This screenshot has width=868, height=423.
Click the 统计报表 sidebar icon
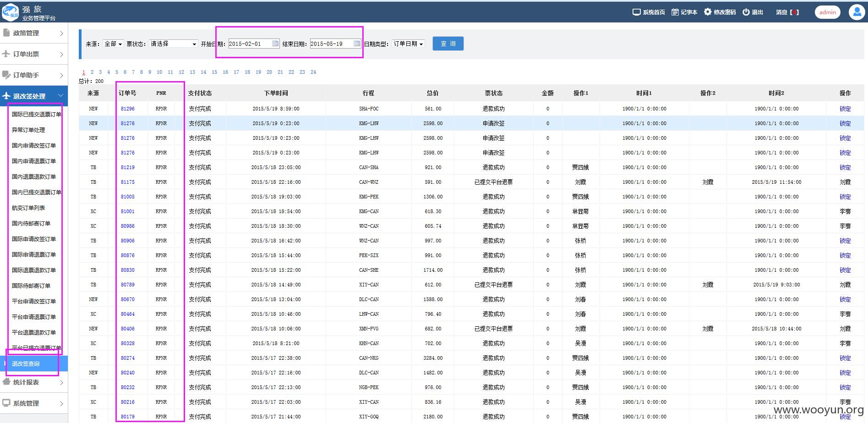pyautogui.click(x=6, y=382)
